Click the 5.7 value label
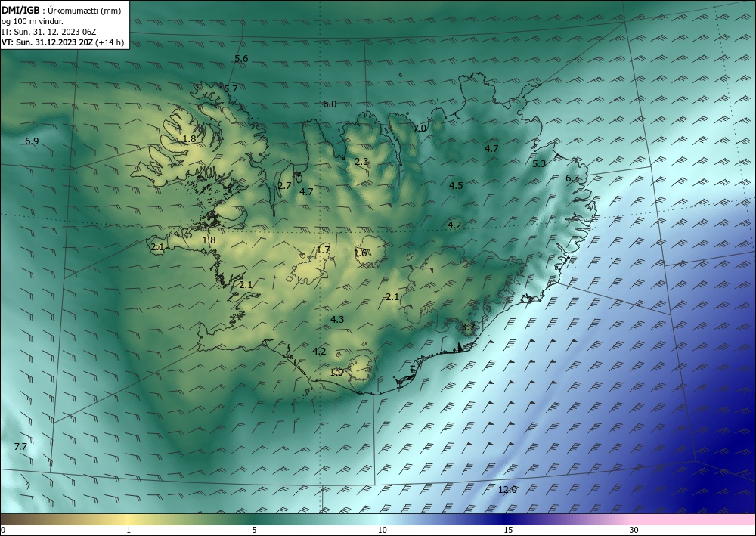This screenshot has width=756, height=536. [x=231, y=88]
